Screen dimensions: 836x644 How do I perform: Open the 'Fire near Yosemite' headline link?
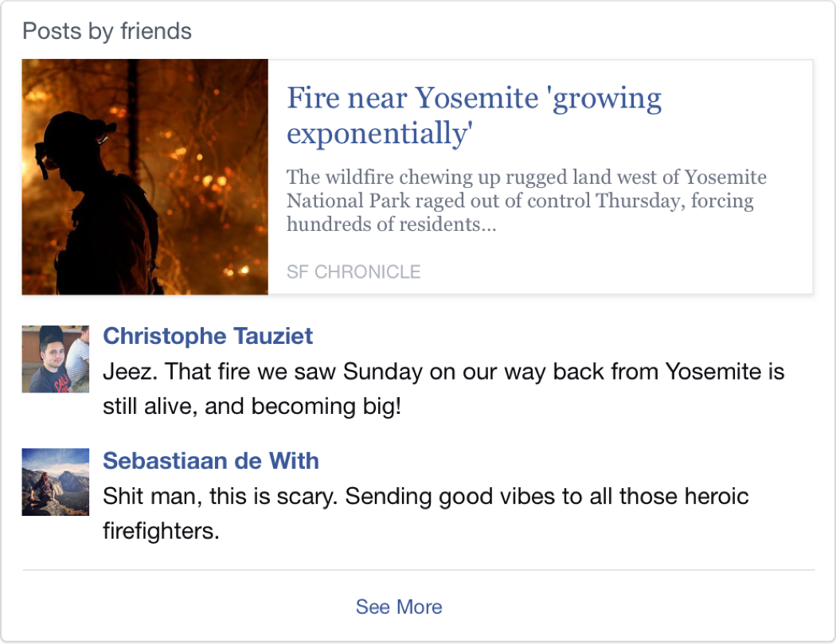[x=474, y=115]
